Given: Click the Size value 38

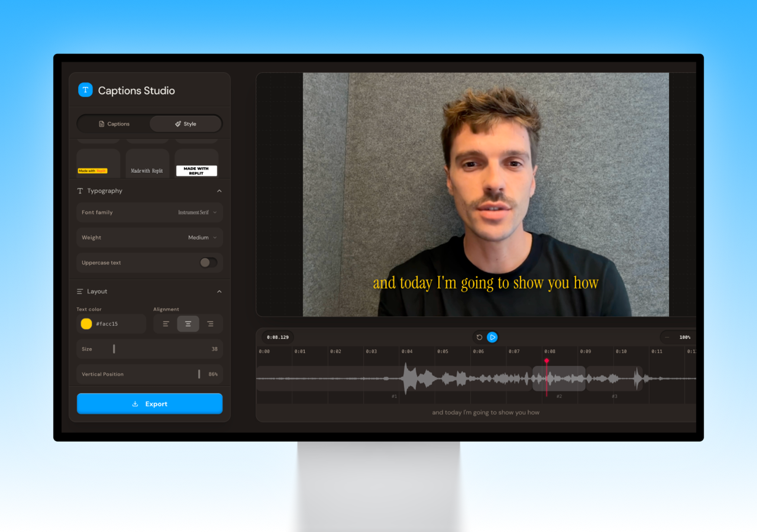Looking at the screenshot, I should pyautogui.click(x=215, y=349).
